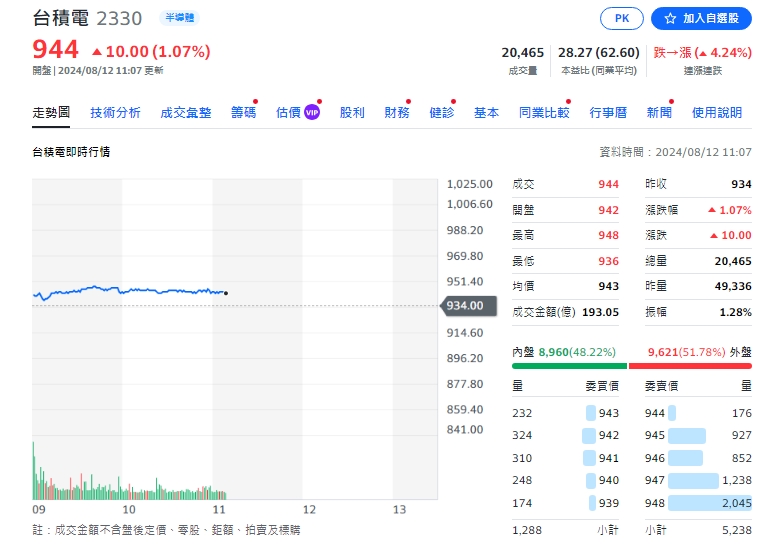The image size is (768, 548).
Task: Add stock via 加入自選股 button
Action: [x=701, y=19]
